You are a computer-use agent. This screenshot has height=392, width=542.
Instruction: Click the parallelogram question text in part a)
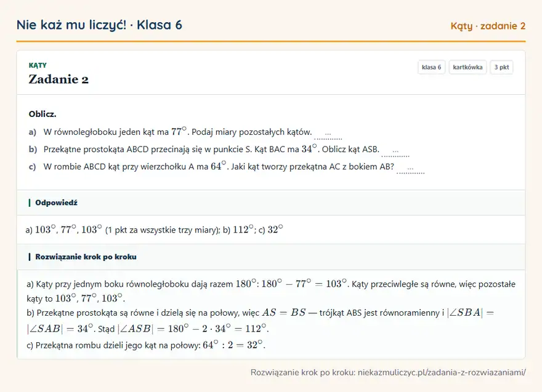coord(177,132)
